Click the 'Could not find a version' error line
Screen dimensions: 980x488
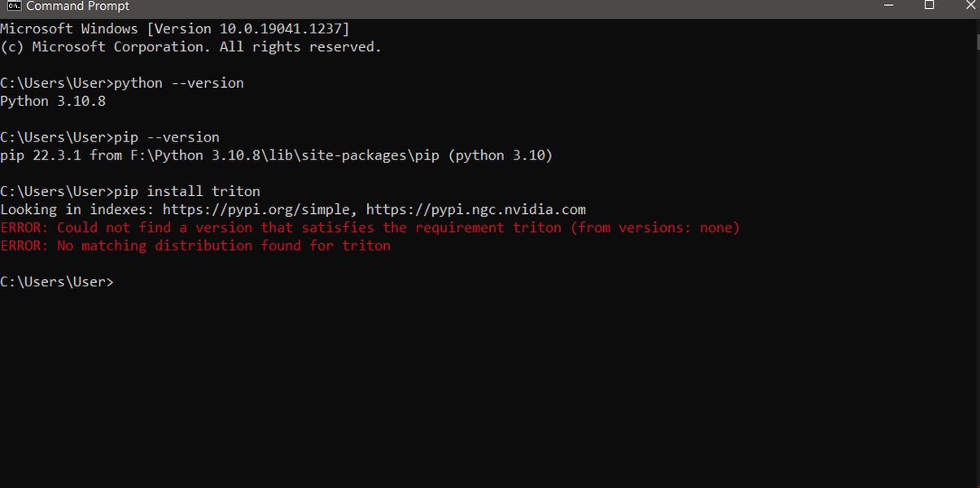point(370,228)
